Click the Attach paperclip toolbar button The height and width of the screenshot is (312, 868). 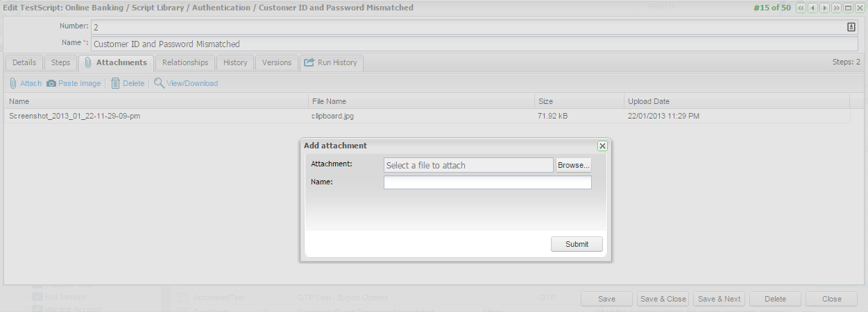pyautogui.click(x=26, y=83)
